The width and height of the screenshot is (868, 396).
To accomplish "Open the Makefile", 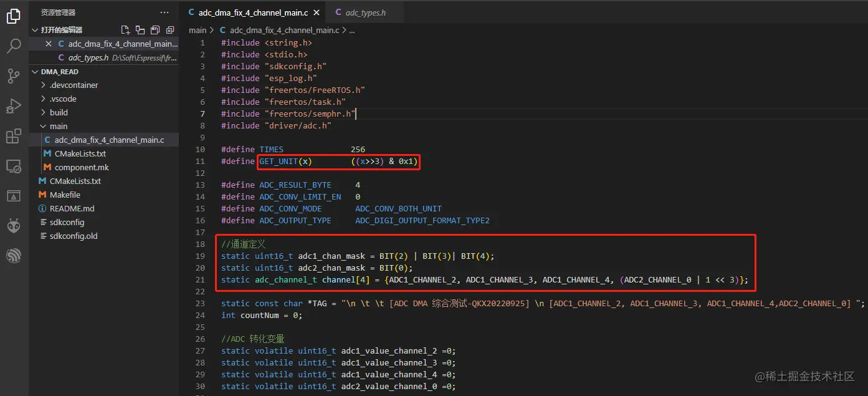I will 65,195.
